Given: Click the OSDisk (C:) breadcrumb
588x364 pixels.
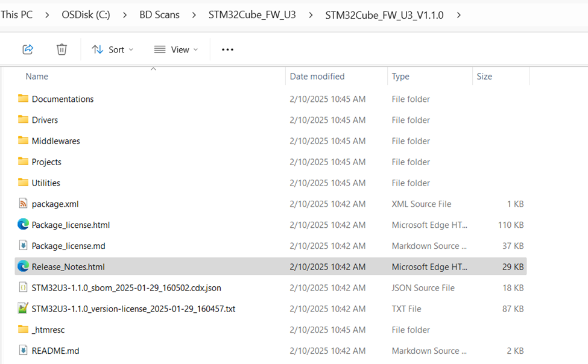Looking at the screenshot, I should click(x=86, y=15).
